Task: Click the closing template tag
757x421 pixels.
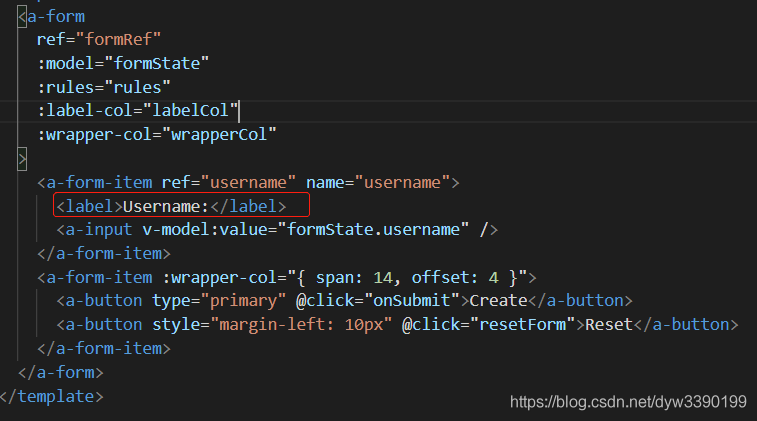Action: pos(52,396)
